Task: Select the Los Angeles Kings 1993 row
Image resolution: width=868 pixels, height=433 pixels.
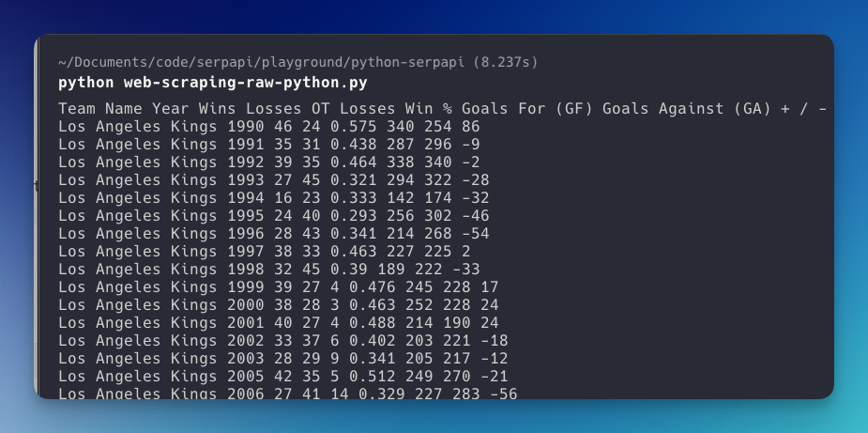Action: coord(273,180)
